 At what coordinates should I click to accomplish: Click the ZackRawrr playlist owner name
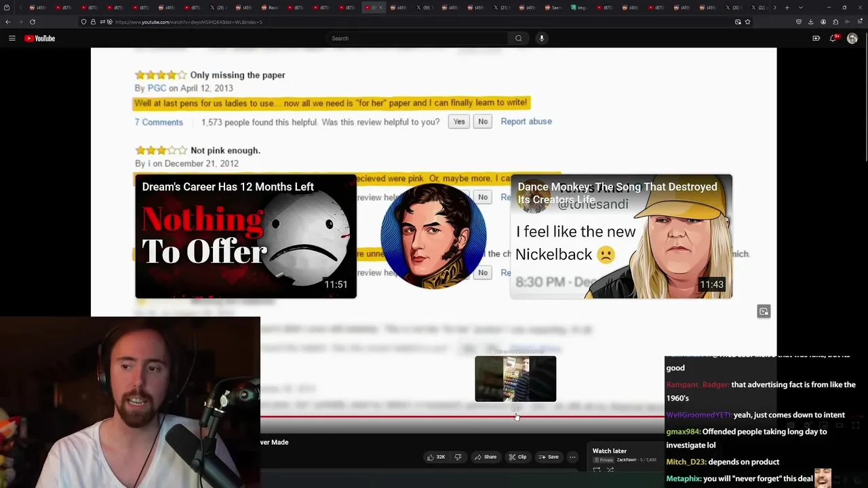click(626, 460)
